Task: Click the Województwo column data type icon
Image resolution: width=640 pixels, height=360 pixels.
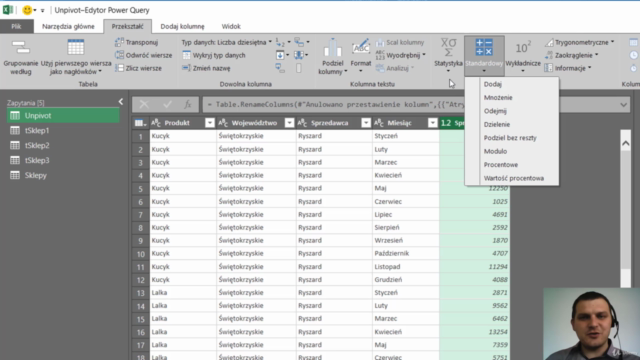Action: coord(223,123)
